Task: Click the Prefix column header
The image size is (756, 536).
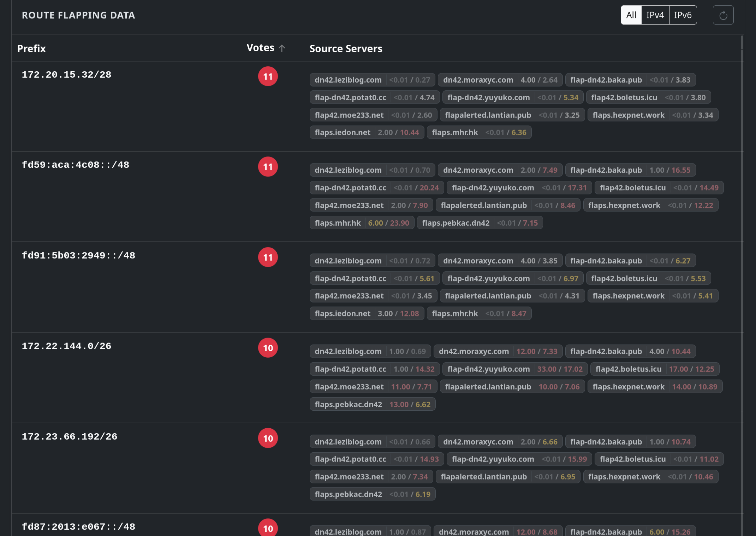Action: 31,49
